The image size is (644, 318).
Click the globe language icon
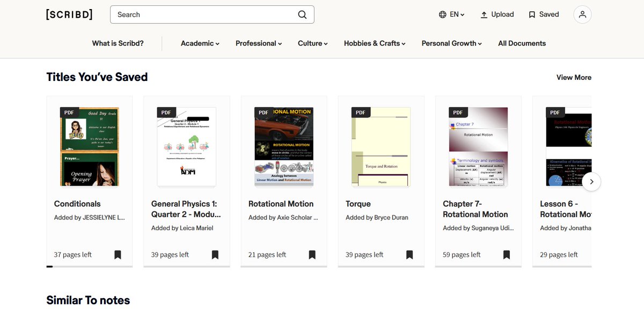coord(443,14)
